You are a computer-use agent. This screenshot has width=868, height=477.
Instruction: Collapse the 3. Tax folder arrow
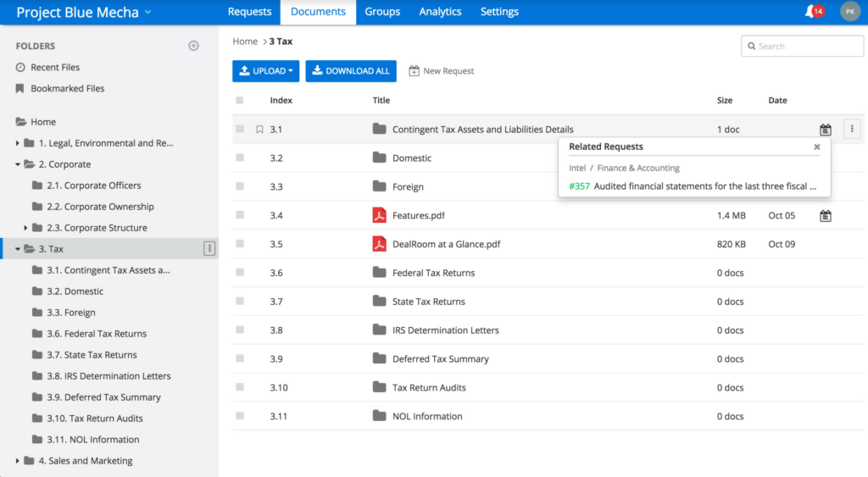pyautogui.click(x=18, y=249)
